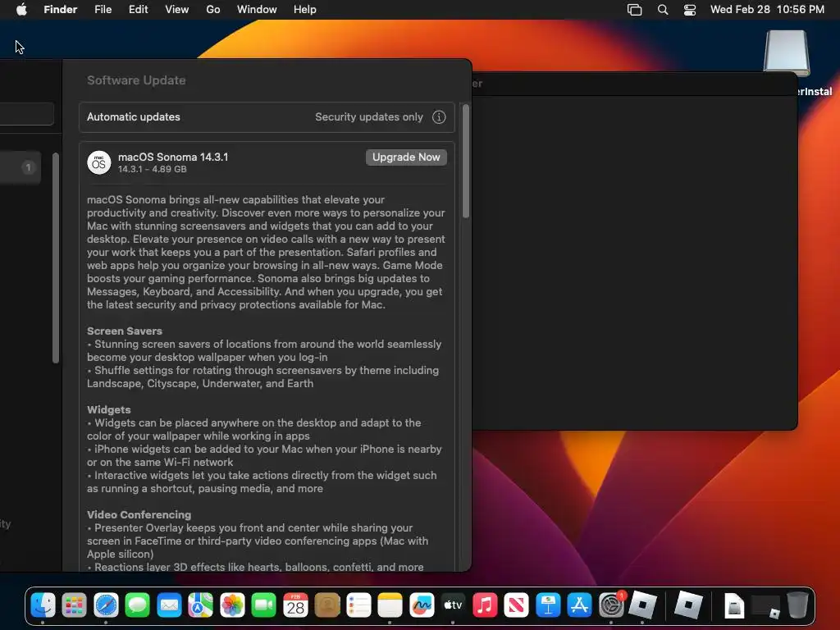This screenshot has height=630, width=840.
Task: Open the Help menu
Action: (x=305, y=10)
